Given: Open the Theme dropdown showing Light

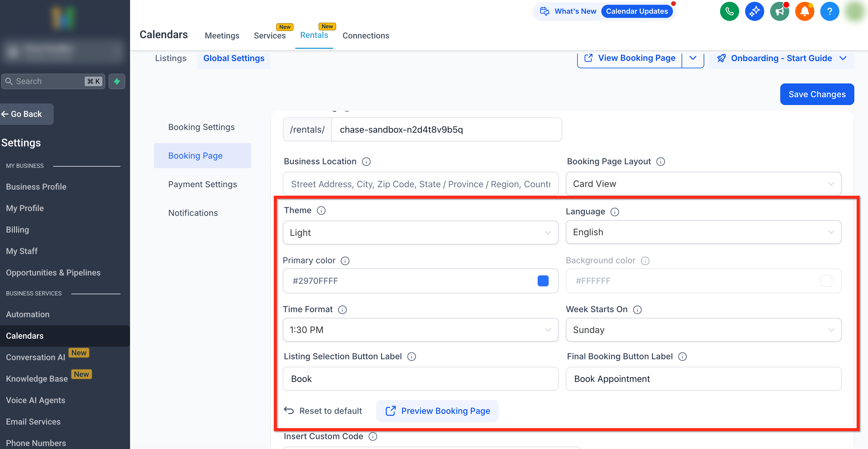Looking at the screenshot, I should (x=420, y=233).
